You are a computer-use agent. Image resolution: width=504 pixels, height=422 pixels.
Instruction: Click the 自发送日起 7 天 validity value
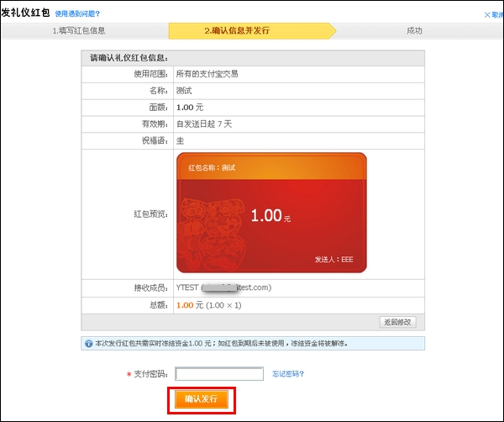pyautogui.click(x=204, y=124)
